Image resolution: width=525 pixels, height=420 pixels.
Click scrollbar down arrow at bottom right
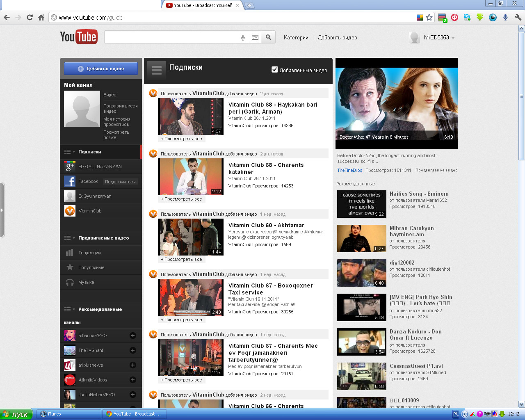coord(521,404)
